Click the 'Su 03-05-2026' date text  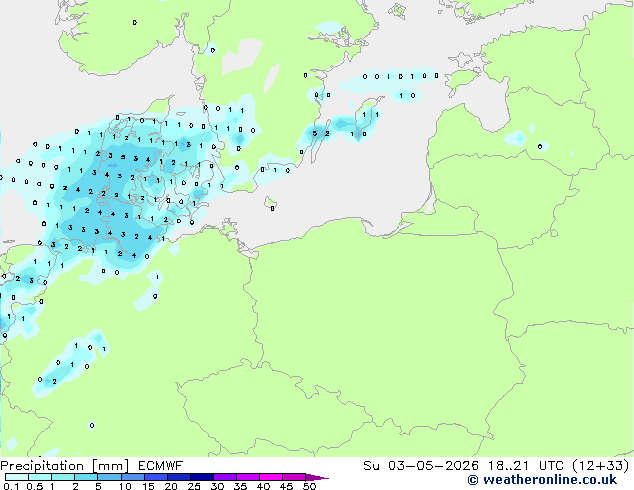click(x=421, y=466)
